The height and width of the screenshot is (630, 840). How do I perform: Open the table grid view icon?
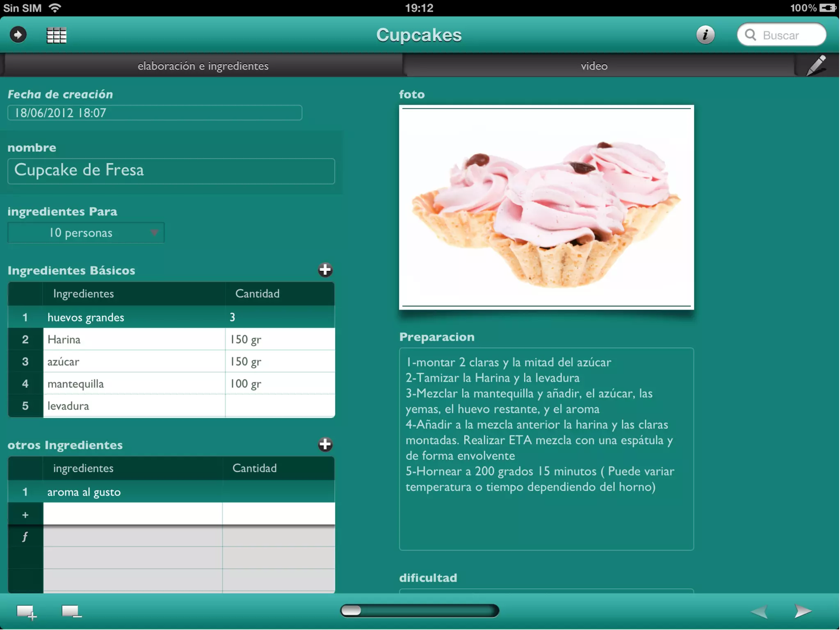56,36
